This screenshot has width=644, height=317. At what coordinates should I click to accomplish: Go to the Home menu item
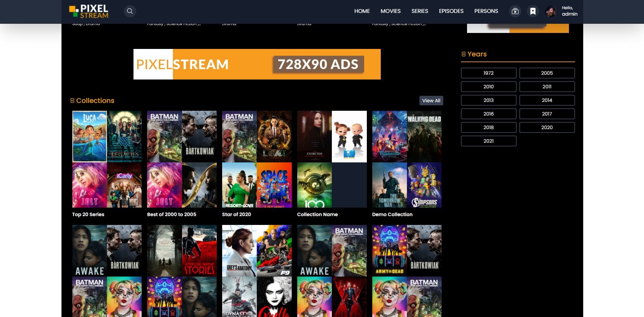362,11
